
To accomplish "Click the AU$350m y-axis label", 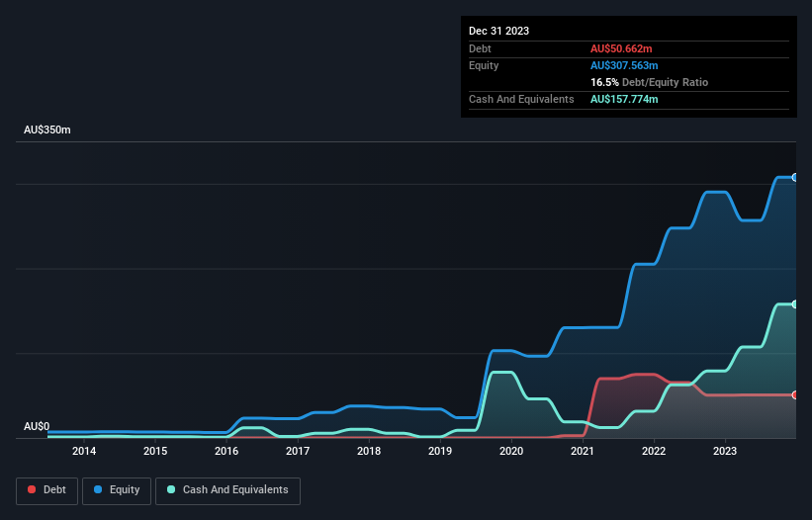I will click(x=47, y=130).
